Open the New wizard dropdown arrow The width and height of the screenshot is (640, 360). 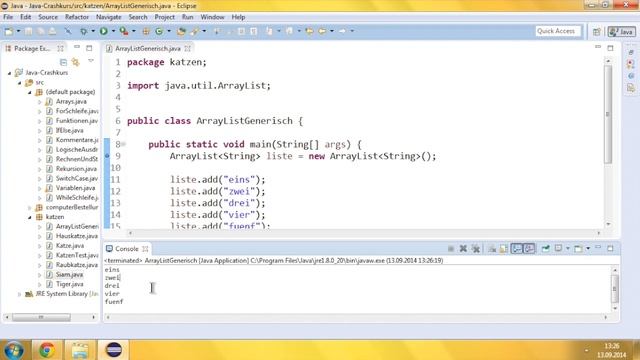(x=18, y=31)
